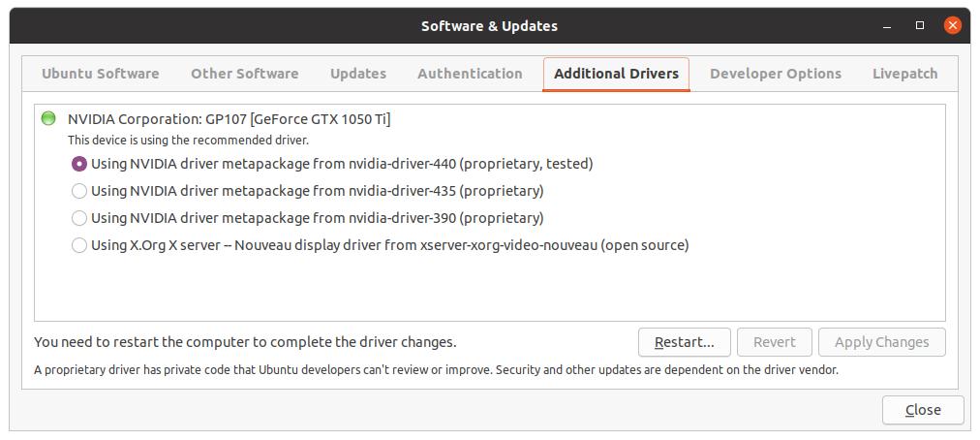Click the Revert button

[x=775, y=342]
